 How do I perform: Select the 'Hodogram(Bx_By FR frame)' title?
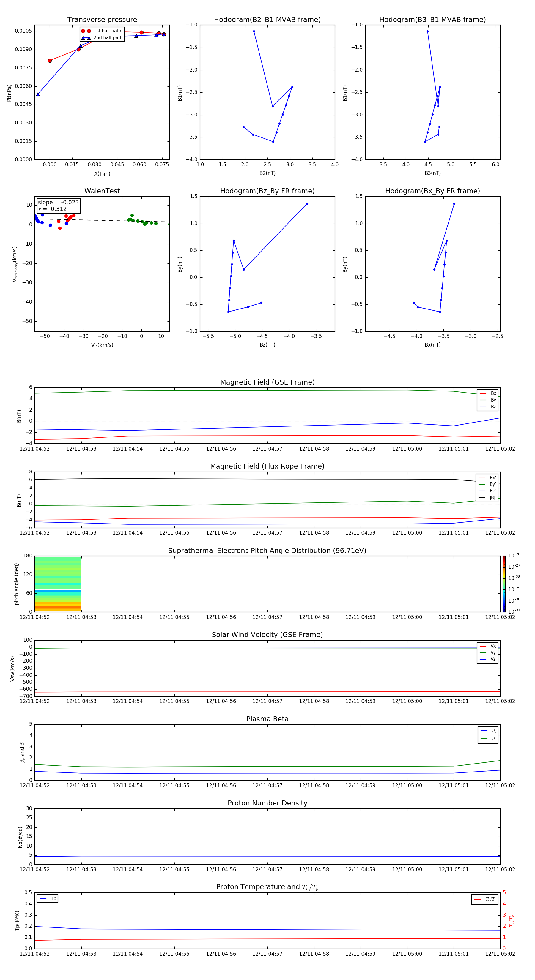point(432,191)
